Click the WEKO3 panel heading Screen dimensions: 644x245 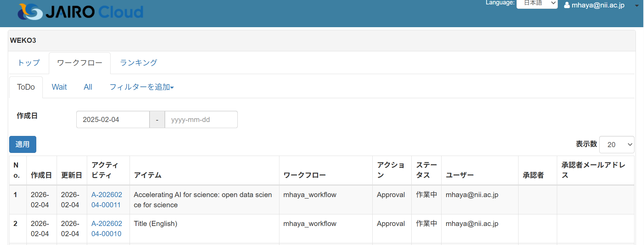coord(23,40)
